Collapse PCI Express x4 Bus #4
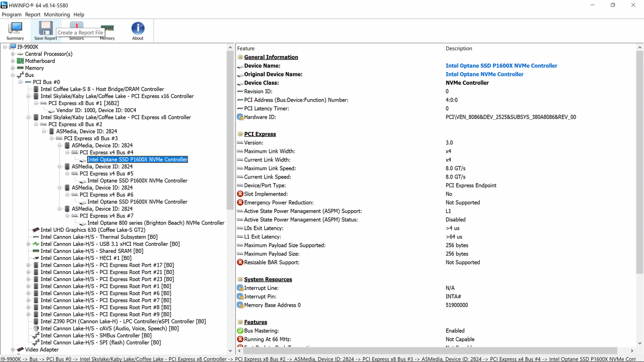 coord(67,152)
